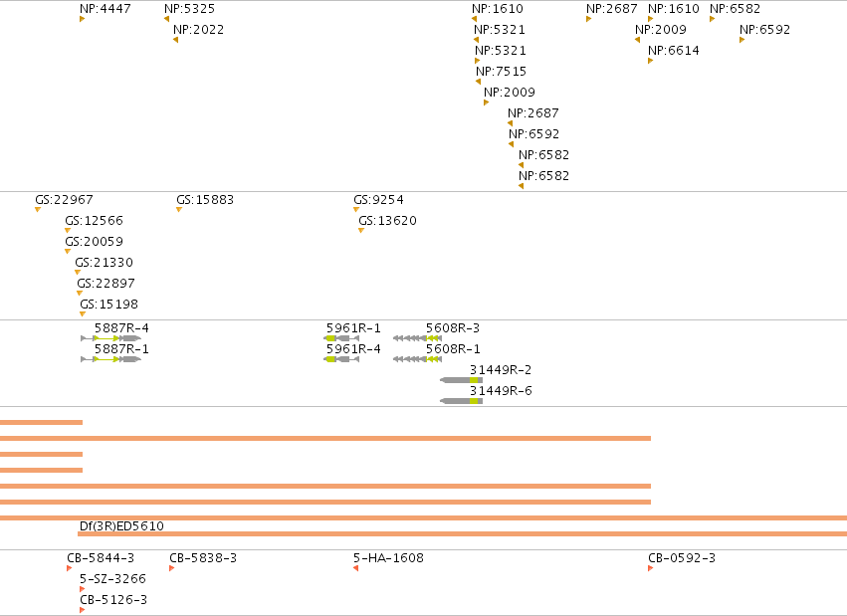Click the 5-SZ-3266 label

(x=112, y=579)
